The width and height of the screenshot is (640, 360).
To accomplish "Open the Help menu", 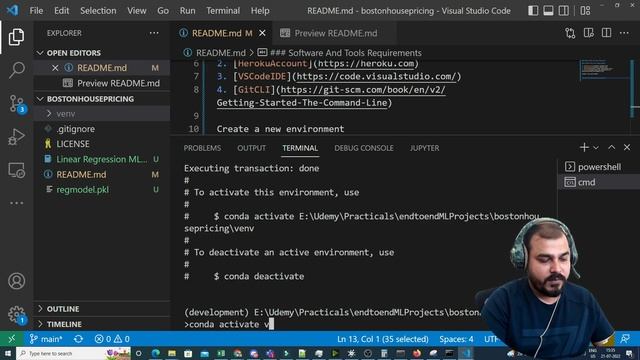I will coord(260,11).
